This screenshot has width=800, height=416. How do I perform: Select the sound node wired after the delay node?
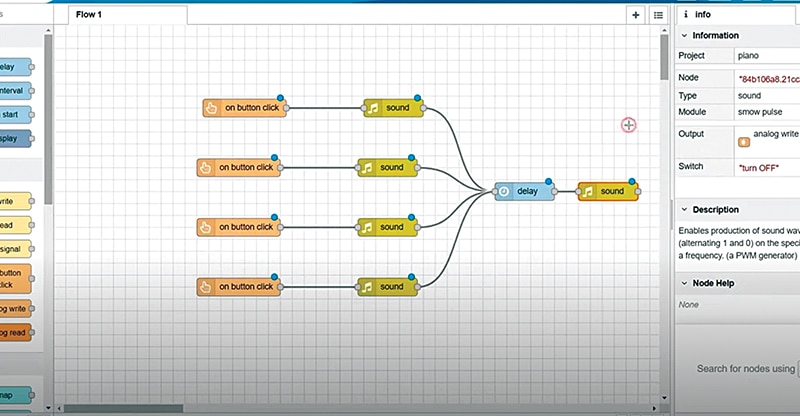pos(608,191)
